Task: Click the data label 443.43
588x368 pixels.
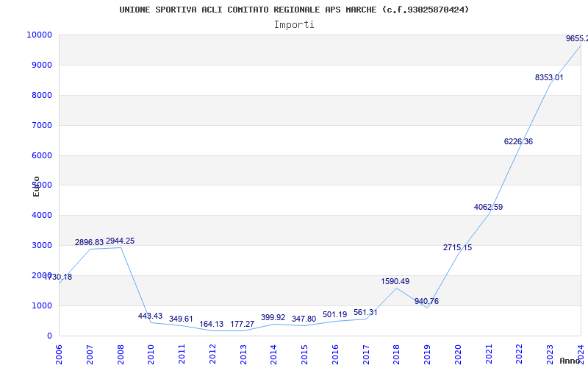Action: [150, 316]
